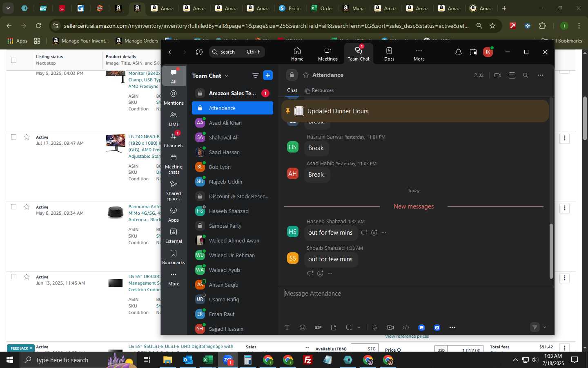View the 32 members of Attendance

(x=479, y=75)
